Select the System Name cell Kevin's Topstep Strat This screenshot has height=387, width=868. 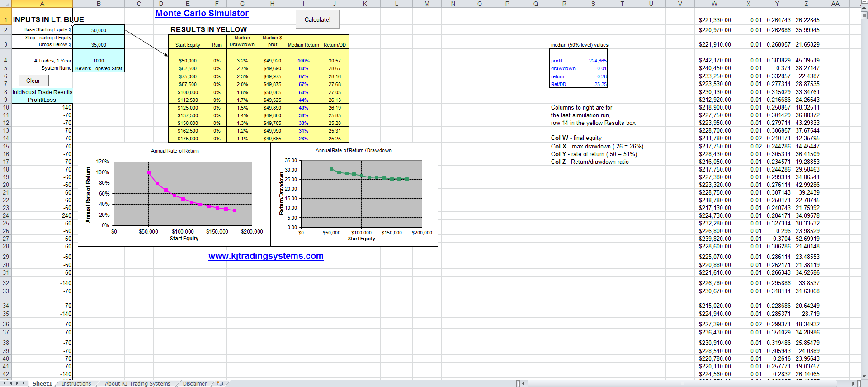(99, 68)
